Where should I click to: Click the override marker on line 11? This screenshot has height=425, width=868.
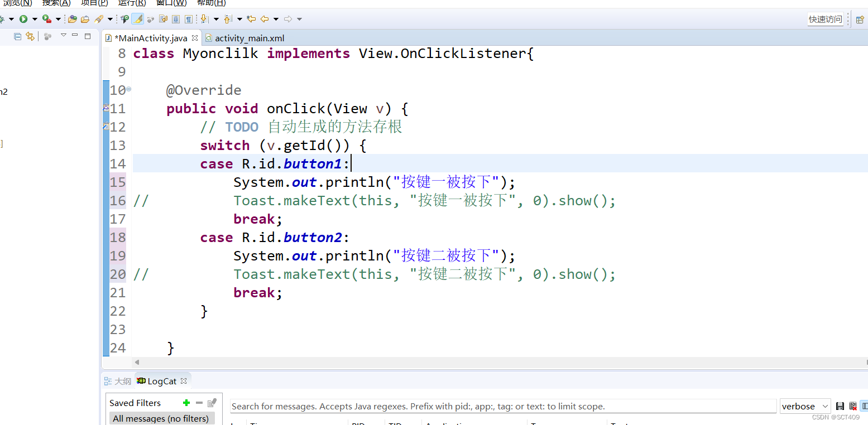[106, 108]
